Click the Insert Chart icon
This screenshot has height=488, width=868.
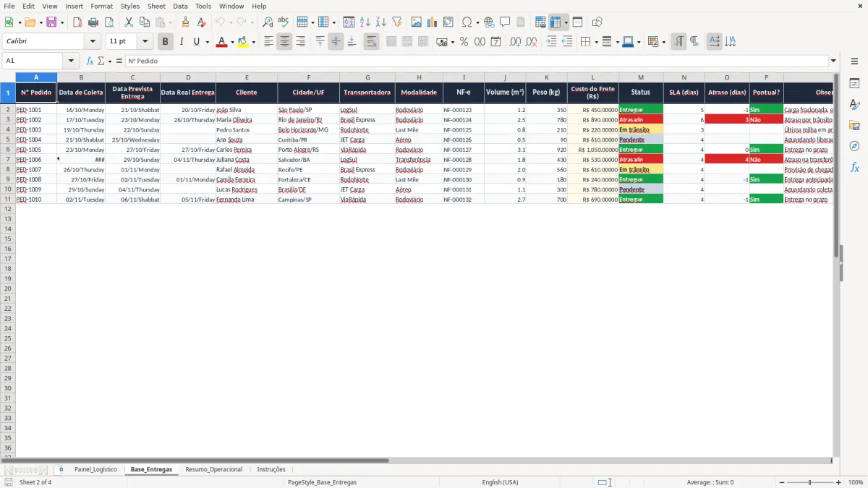pyautogui.click(x=433, y=22)
